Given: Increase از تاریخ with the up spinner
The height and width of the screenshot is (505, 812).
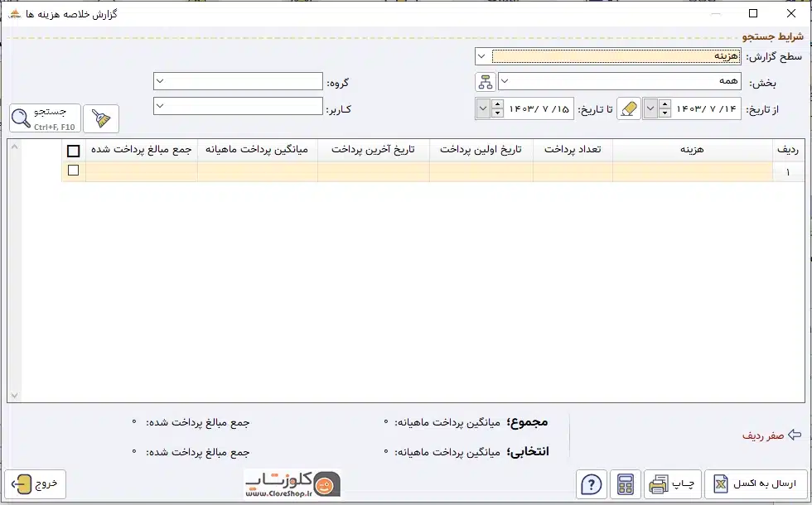Looking at the screenshot, I should (665, 104).
